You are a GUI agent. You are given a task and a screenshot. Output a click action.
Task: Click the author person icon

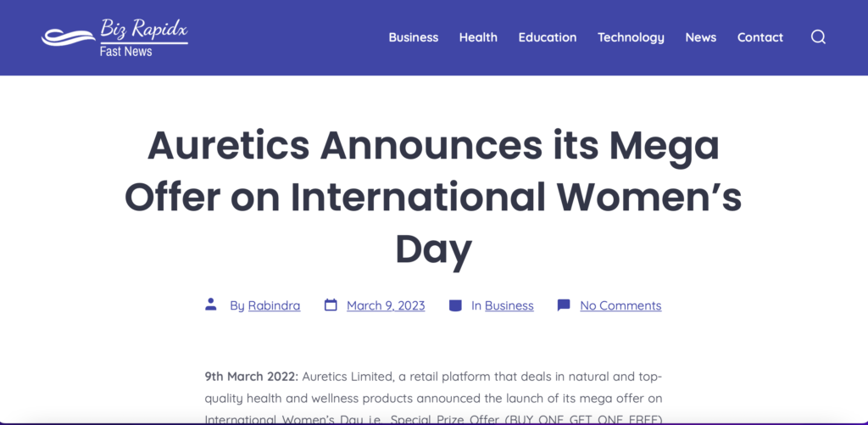click(x=211, y=305)
